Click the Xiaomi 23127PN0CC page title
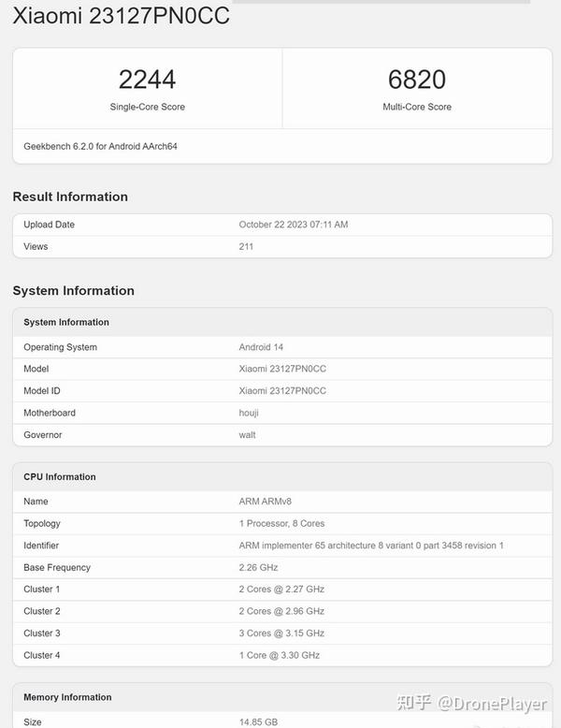561x728 pixels. point(122,15)
